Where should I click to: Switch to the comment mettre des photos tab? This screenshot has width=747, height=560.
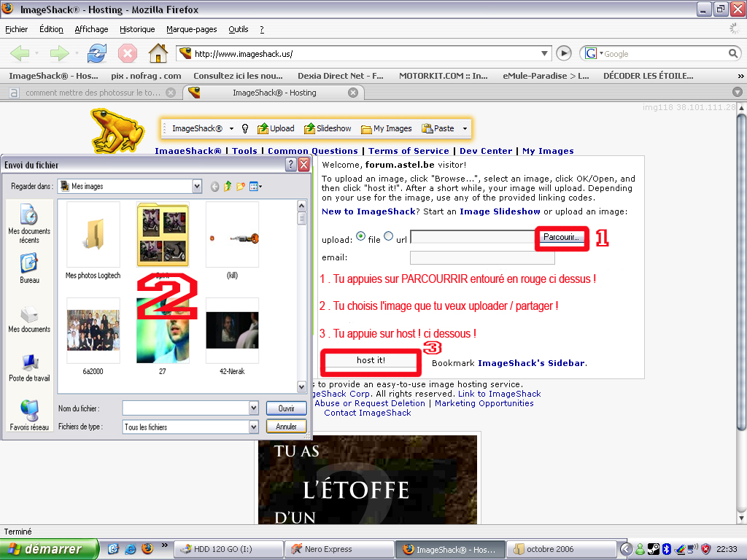pyautogui.click(x=88, y=93)
